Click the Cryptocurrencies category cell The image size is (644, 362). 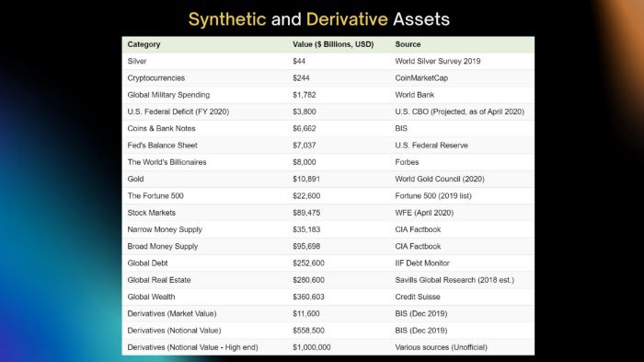coord(156,78)
